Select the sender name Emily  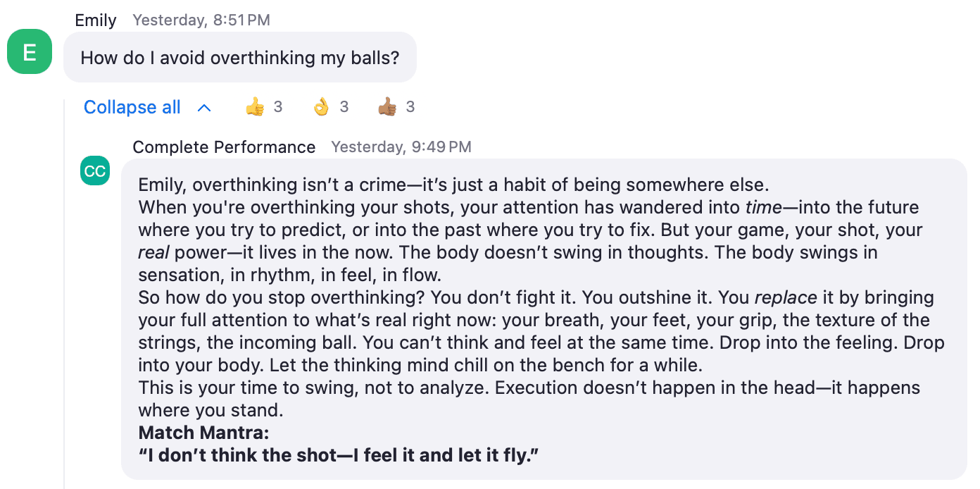point(96,20)
